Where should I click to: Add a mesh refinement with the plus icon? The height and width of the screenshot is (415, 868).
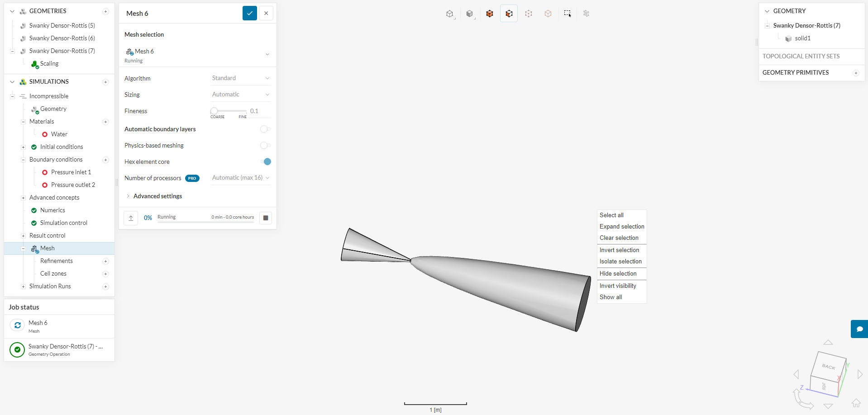(x=105, y=261)
